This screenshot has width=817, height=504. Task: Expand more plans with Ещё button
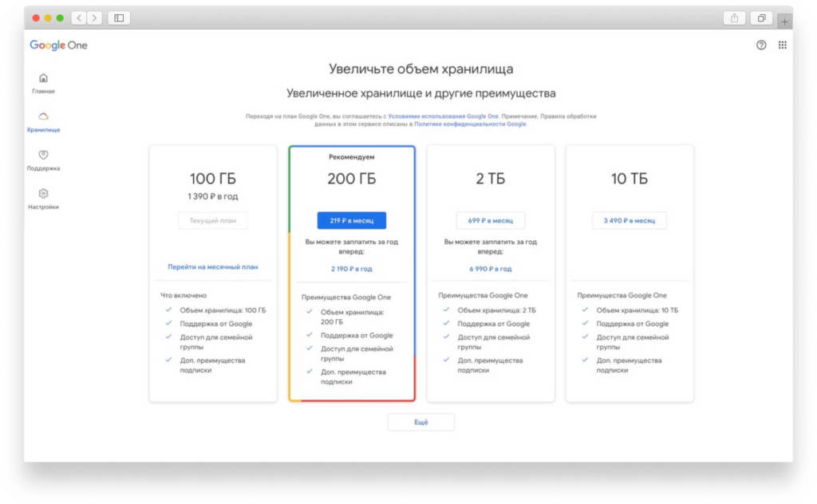[x=420, y=422]
